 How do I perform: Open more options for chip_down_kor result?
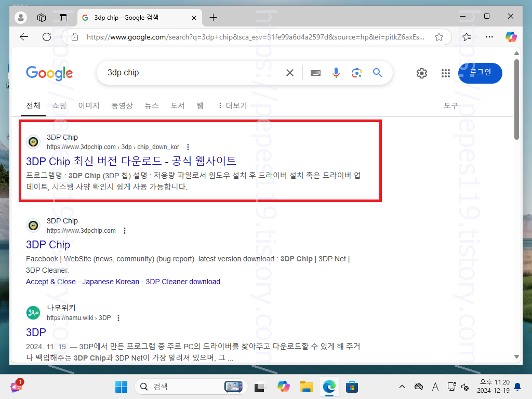tap(188, 147)
